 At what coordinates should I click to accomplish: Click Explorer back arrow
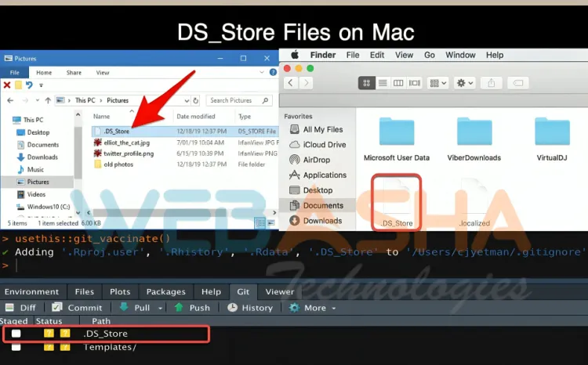(10, 100)
